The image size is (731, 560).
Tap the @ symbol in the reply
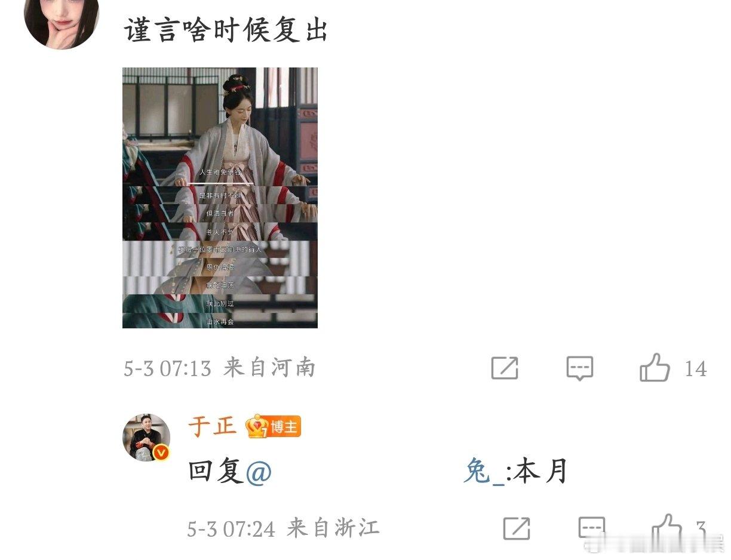click(259, 472)
